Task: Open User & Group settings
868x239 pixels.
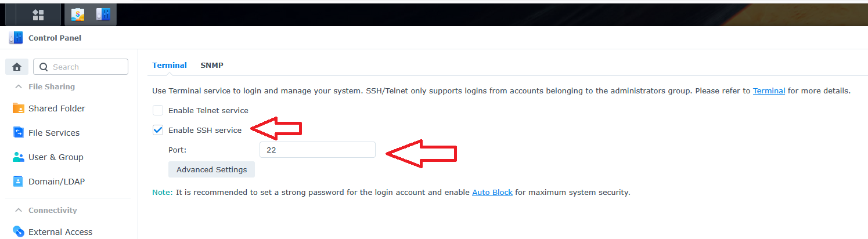Action: pyautogui.click(x=56, y=157)
